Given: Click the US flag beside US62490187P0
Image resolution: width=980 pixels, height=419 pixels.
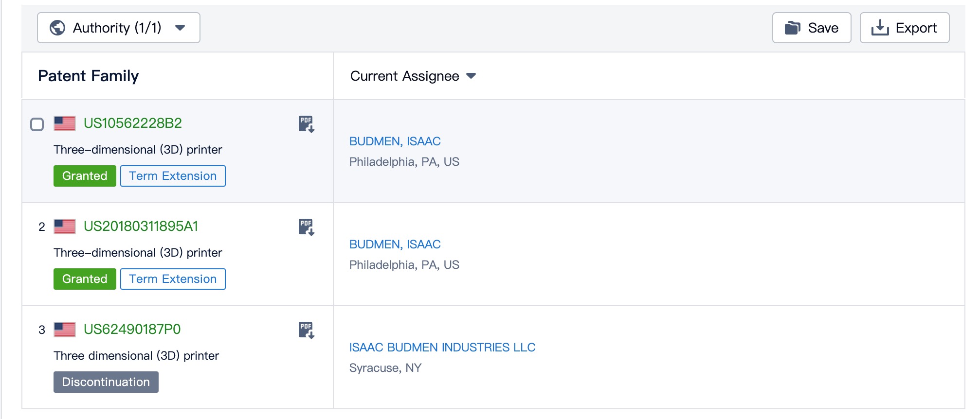Looking at the screenshot, I should (x=65, y=330).
